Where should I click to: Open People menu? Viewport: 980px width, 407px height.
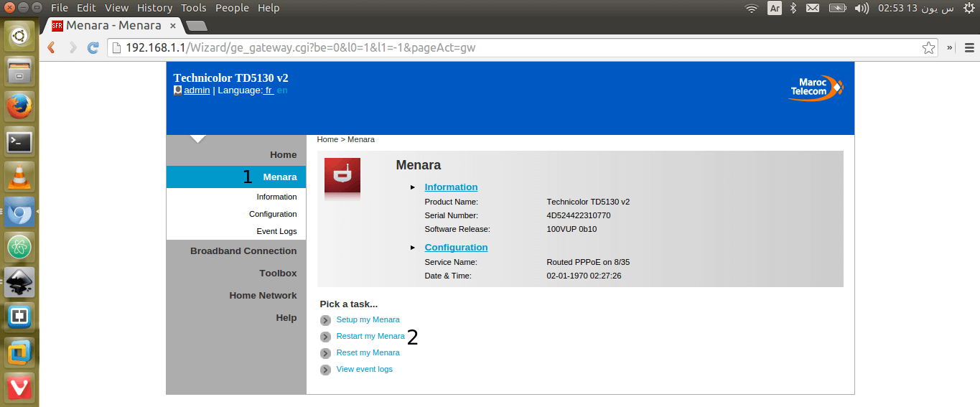[232, 8]
